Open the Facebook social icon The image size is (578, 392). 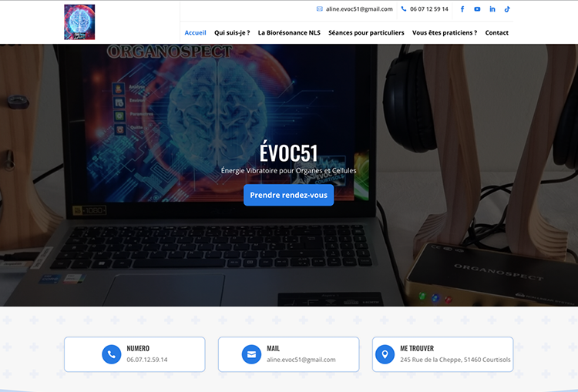pyautogui.click(x=462, y=9)
